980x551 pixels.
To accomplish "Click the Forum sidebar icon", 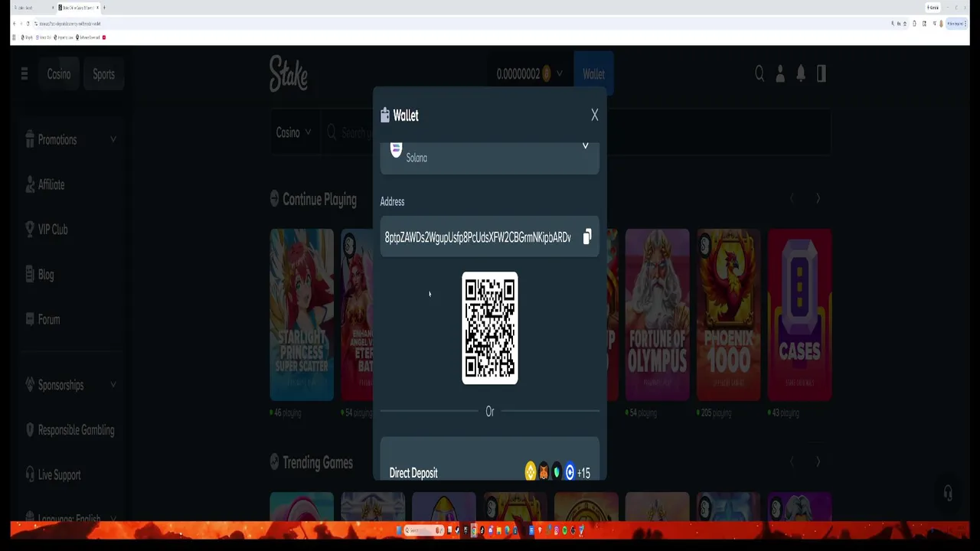I will pyautogui.click(x=30, y=319).
